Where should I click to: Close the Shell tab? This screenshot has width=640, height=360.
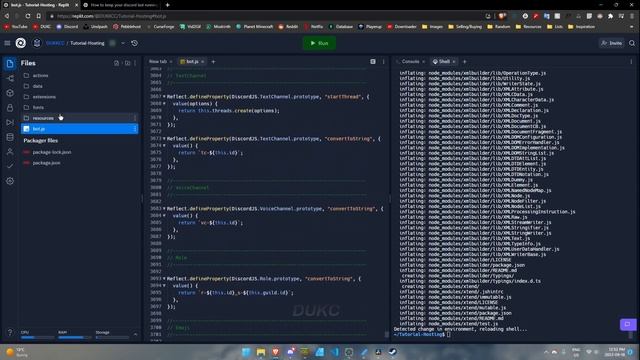pos(454,62)
